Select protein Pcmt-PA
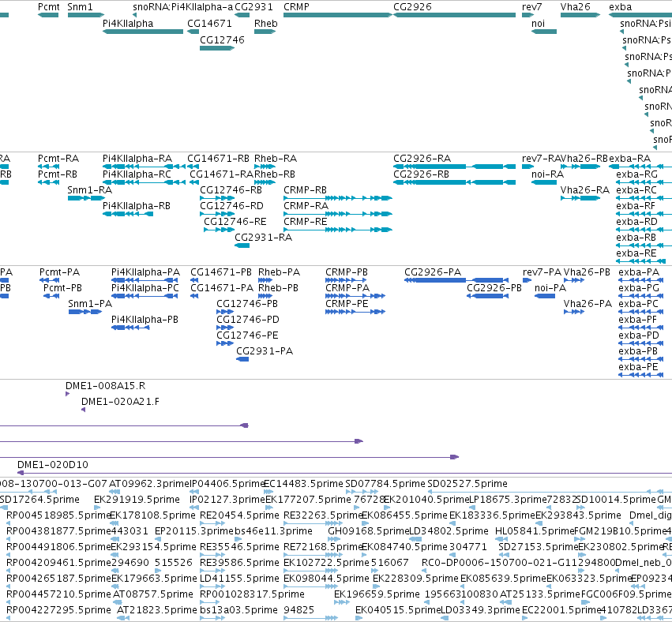The width and height of the screenshot is (672, 622). [x=49, y=280]
